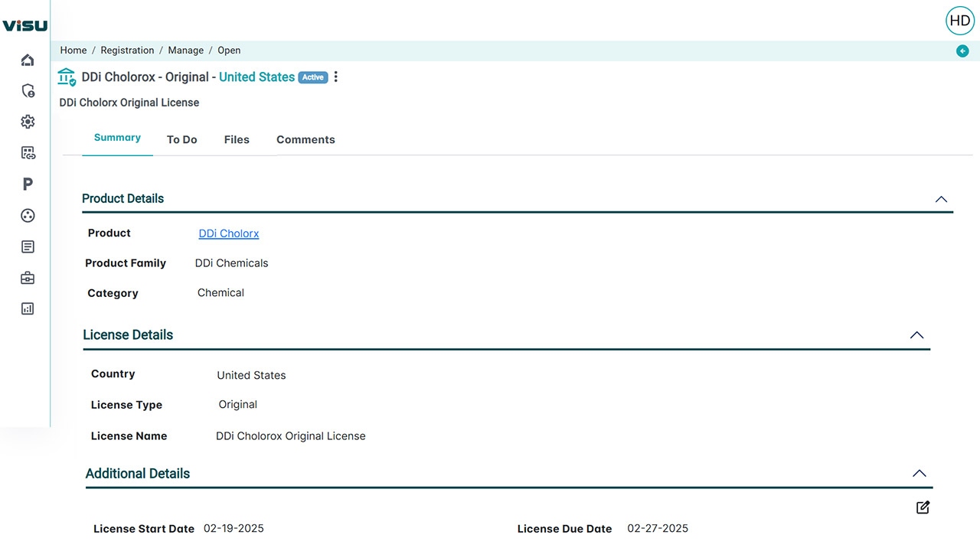The image size is (980, 551).
Task: Open the bar chart reports sidebar icon
Action: [x=28, y=309]
